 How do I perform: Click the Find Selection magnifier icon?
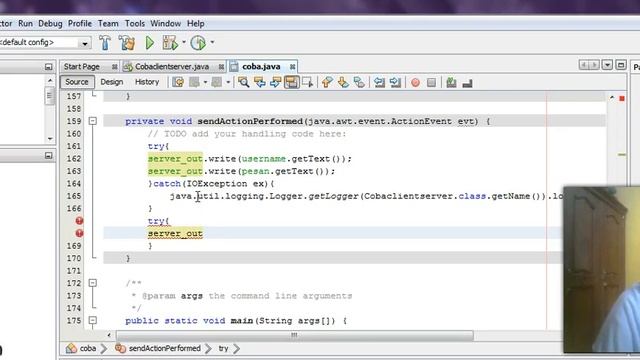click(x=244, y=82)
